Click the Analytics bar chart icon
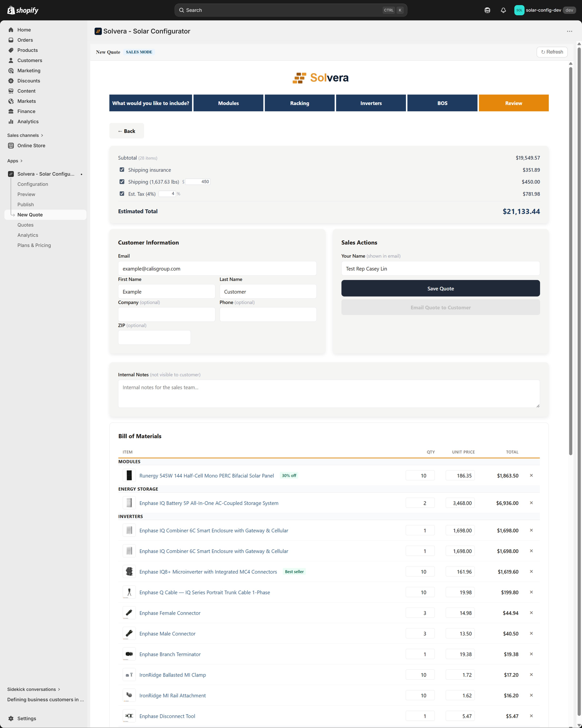The width and height of the screenshot is (582, 728). pos(11,122)
